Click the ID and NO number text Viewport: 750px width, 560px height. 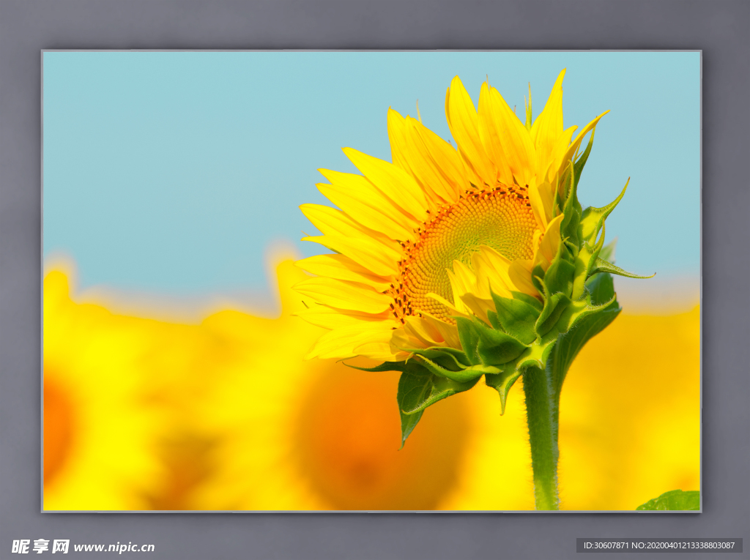click(x=658, y=545)
